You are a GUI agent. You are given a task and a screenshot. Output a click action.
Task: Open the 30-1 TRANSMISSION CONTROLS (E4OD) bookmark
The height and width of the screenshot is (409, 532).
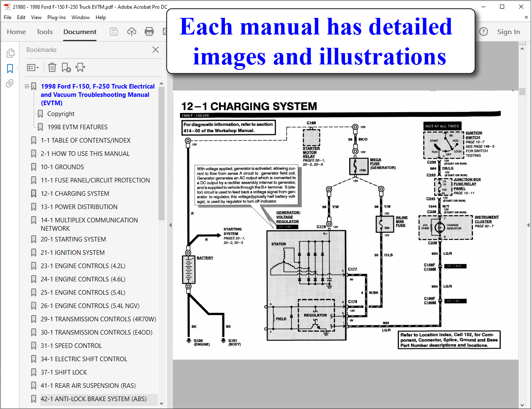coord(96,333)
